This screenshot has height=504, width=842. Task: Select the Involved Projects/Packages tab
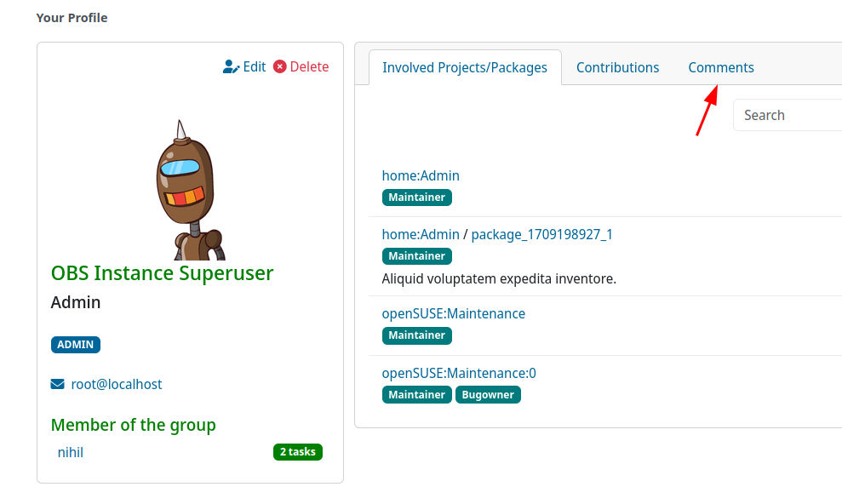[465, 67]
